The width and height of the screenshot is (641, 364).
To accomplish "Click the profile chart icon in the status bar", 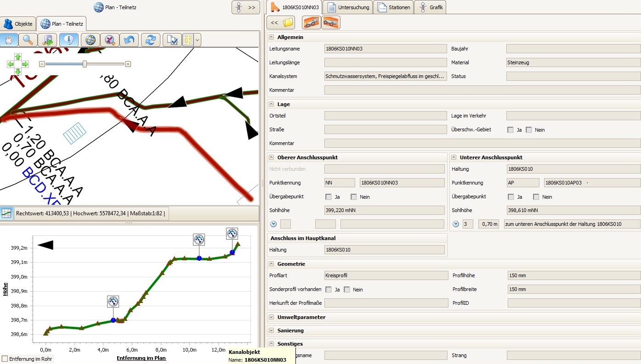I will (x=6, y=213).
